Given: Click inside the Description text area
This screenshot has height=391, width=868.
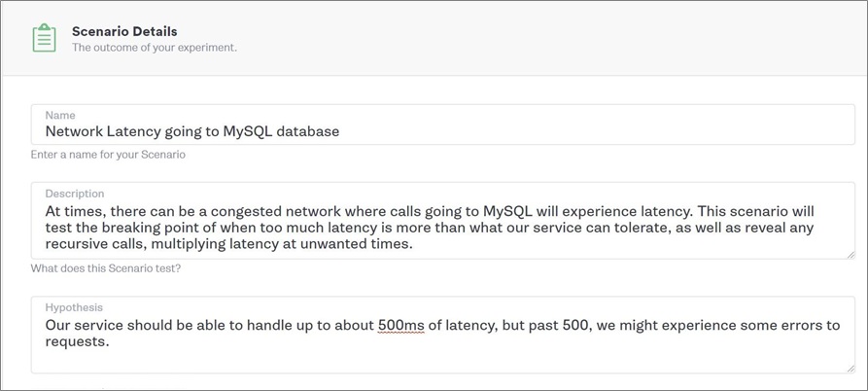Looking at the screenshot, I should [443, 221].
